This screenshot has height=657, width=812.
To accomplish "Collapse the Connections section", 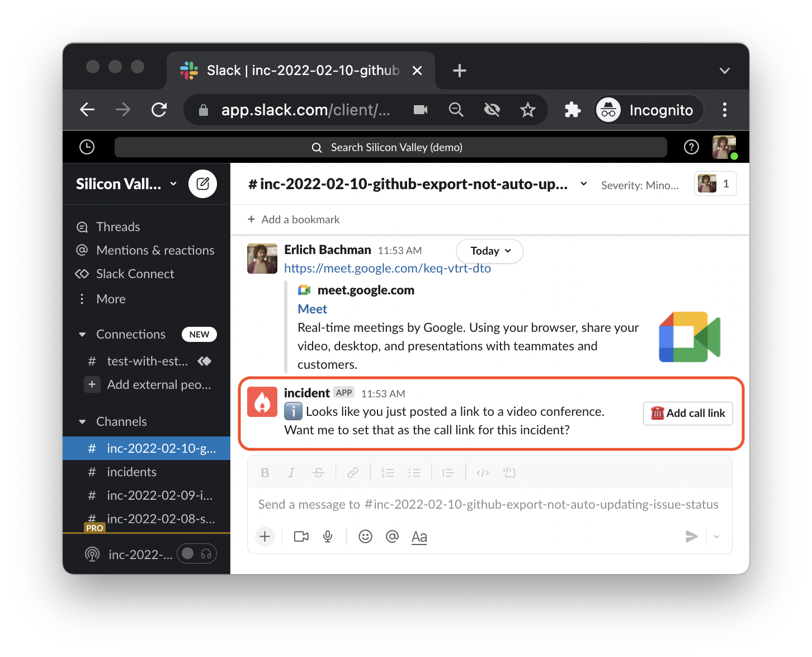I will (x=82, y=335).
